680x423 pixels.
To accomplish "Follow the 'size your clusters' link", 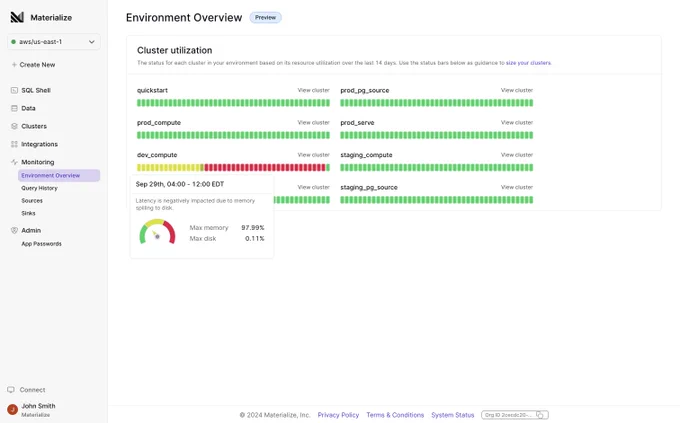I will click(528, 63).
